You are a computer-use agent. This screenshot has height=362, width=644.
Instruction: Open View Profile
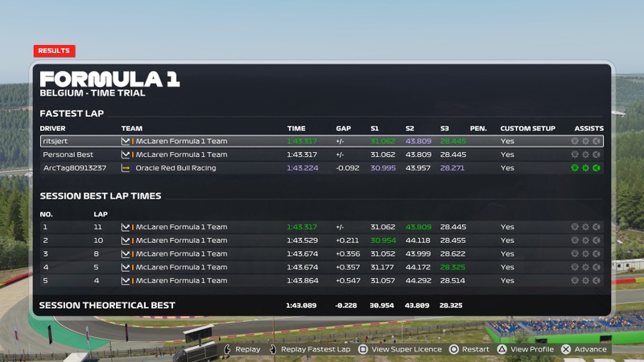click(x=526, y=349)
